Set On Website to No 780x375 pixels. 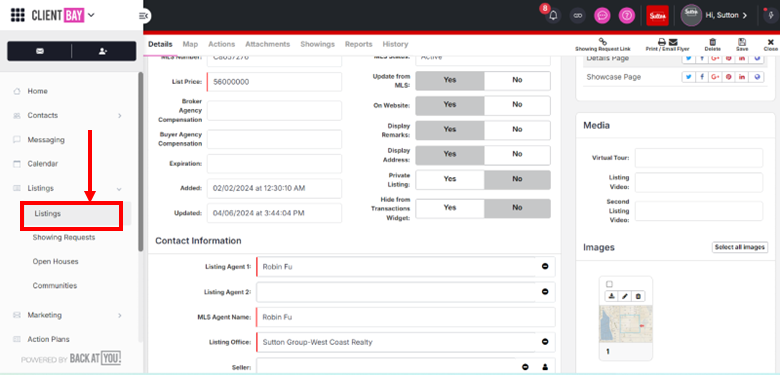tap(517, 105)
